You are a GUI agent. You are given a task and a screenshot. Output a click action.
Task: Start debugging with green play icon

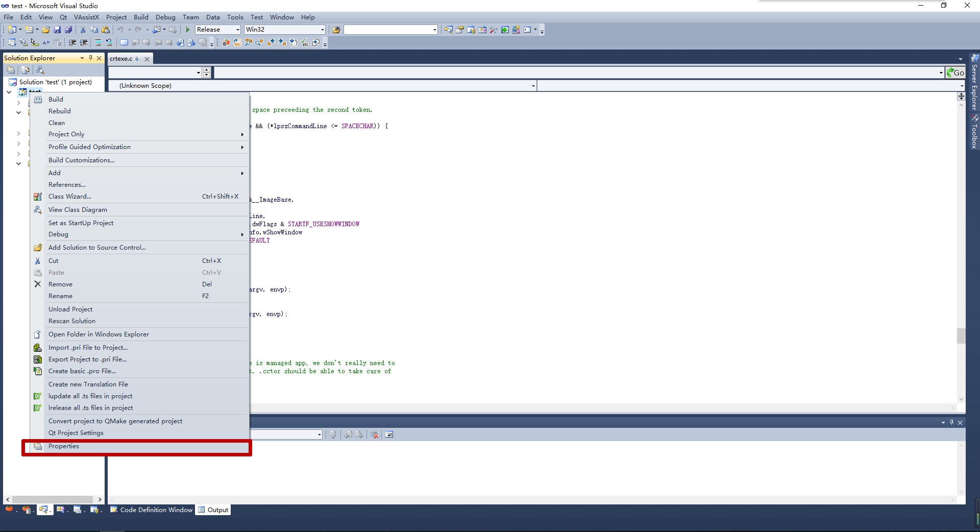188,30
